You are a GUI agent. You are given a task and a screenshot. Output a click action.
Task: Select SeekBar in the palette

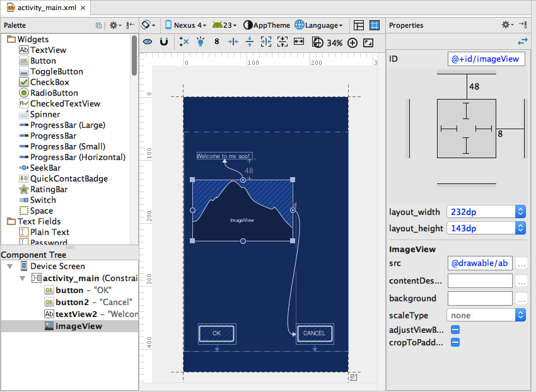pos(40,168)
